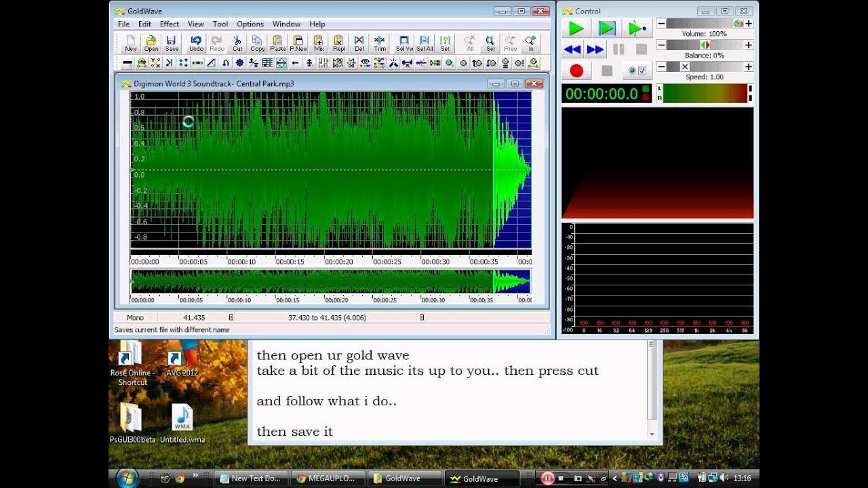Click the Windows Start orb
The image size is (868, 488).
[x=128, y=478]
